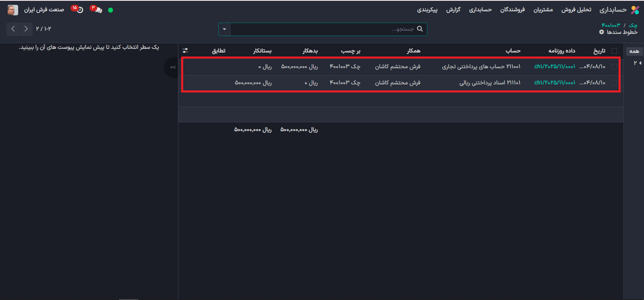Open the column settings adjust icon
Image resolution: width=644 pixels, height=300 pixels.
[185, 50]
